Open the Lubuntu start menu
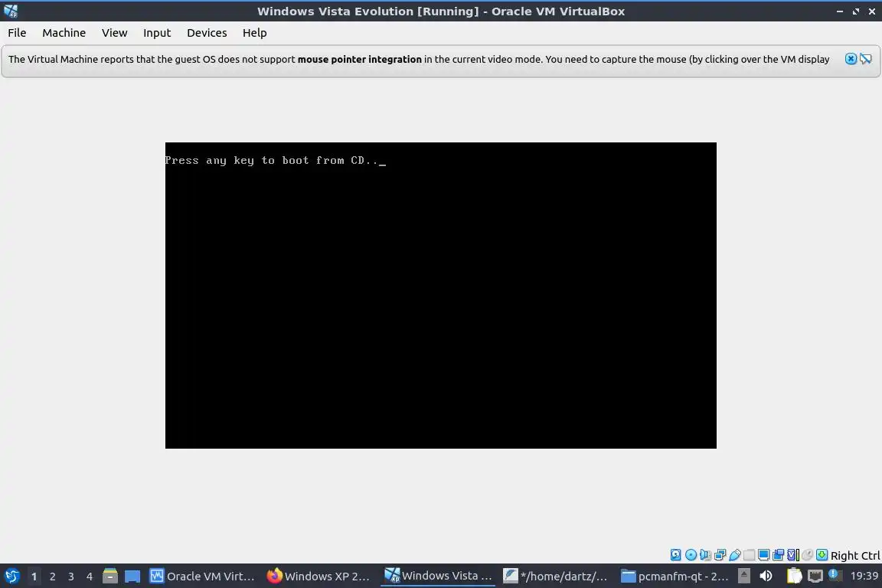Screen dimensions: 882x588 11,577
